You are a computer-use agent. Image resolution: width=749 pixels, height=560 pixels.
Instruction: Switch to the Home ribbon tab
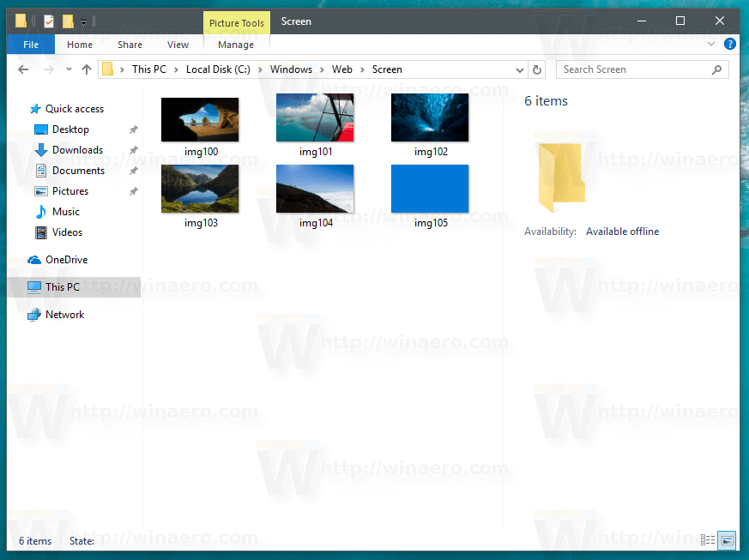point(79,45)
